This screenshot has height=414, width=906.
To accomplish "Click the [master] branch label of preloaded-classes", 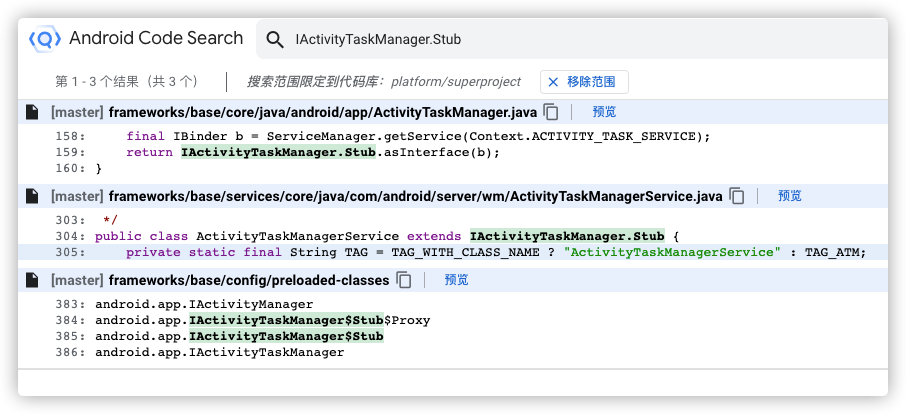I will (77, 280).
